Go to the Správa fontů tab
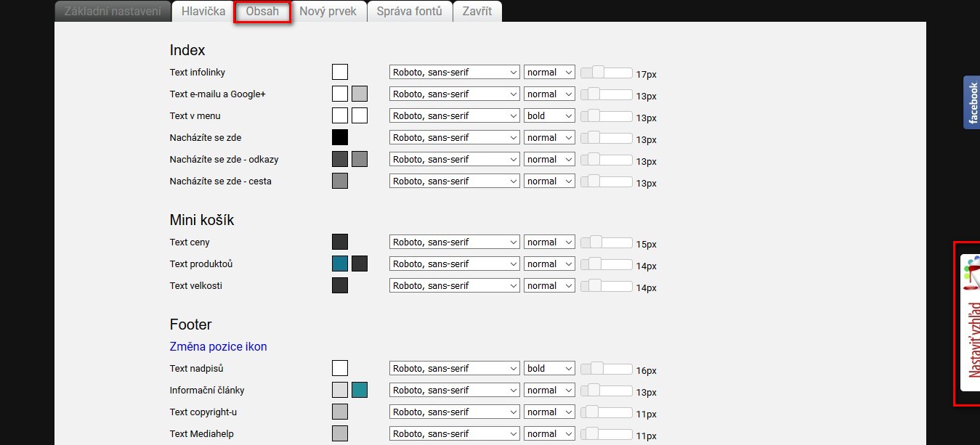 point(409,12)
